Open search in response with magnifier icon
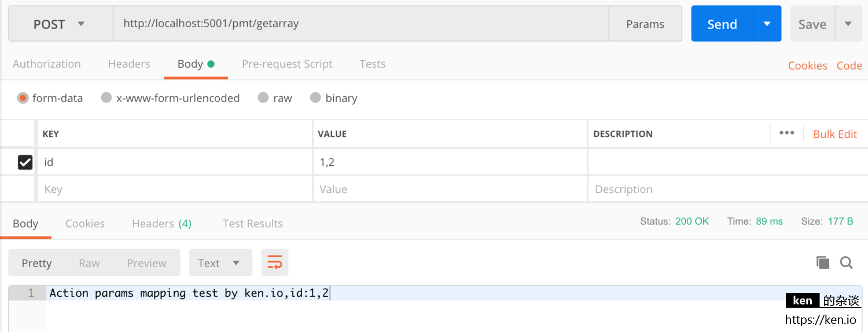Image resolution: width=868 pixels, height=332 pixels. click(847, 262)
